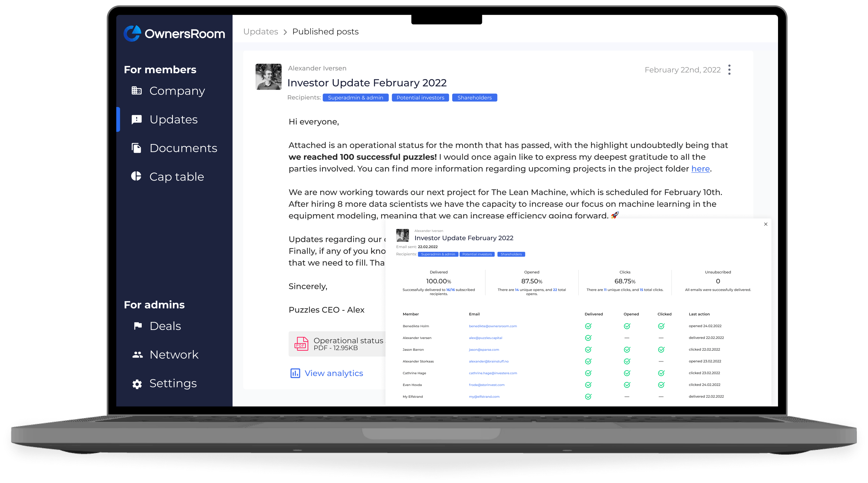Click Benedikte Holm's delivered checkmark
Image resolution: width=868 pixels, height=483 pixels.
(x=588, y=326)
